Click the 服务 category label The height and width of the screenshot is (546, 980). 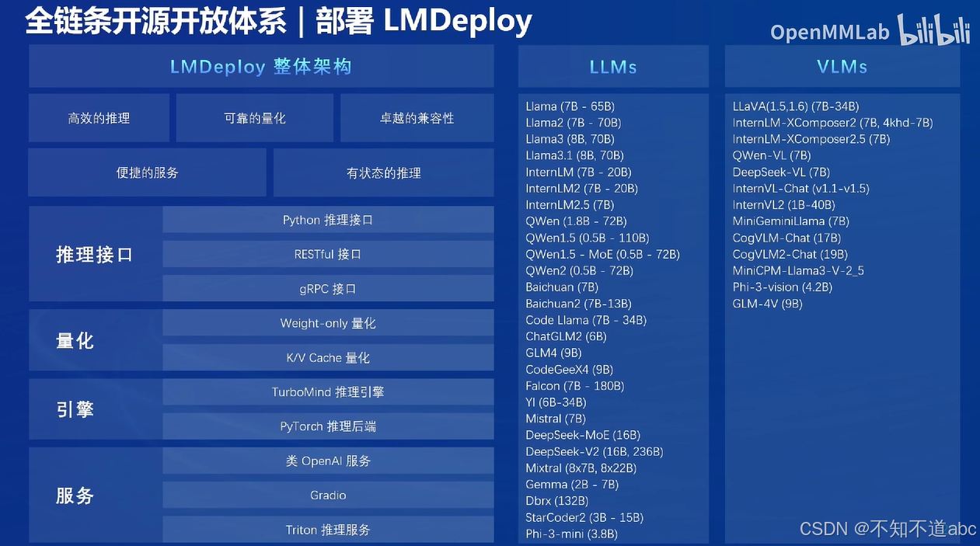click(x=75, y=496)
